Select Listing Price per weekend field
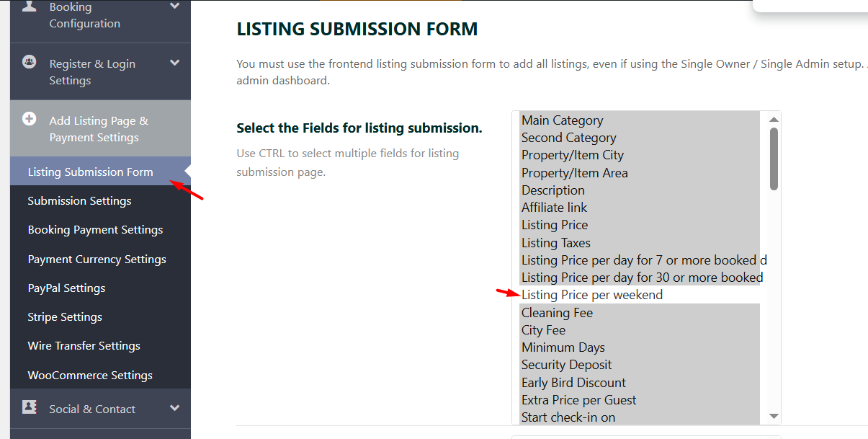Viewport: 868px width, 439px height. click(x=592, y=295)
